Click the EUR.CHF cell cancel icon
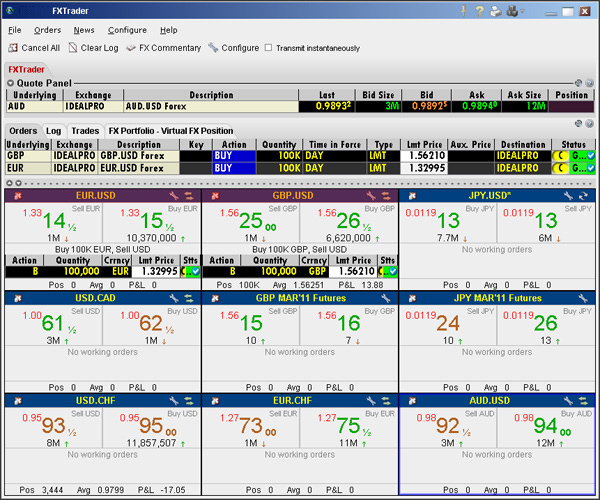Screen dimensions: 600x500 (x=215, y=401)
